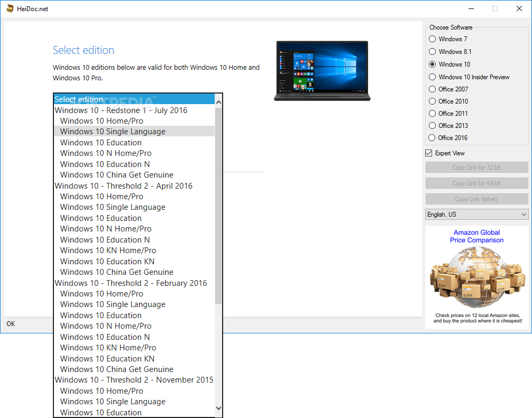This screenshot has height=418, width=532.
Task: Select Windows 10 Home/Pro under Redstone 1
Action: [134, 120]
